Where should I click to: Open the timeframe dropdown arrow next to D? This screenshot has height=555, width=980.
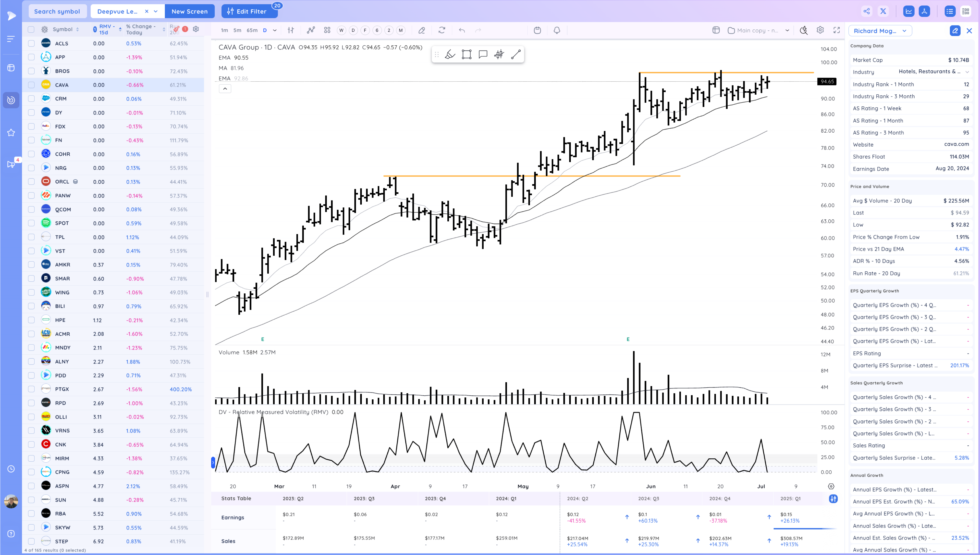coord(275,30)
